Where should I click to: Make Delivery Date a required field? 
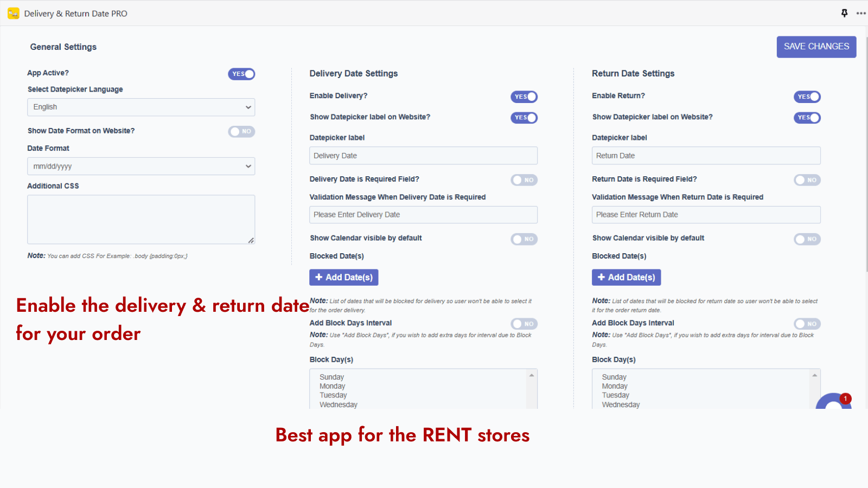point(524,179)
